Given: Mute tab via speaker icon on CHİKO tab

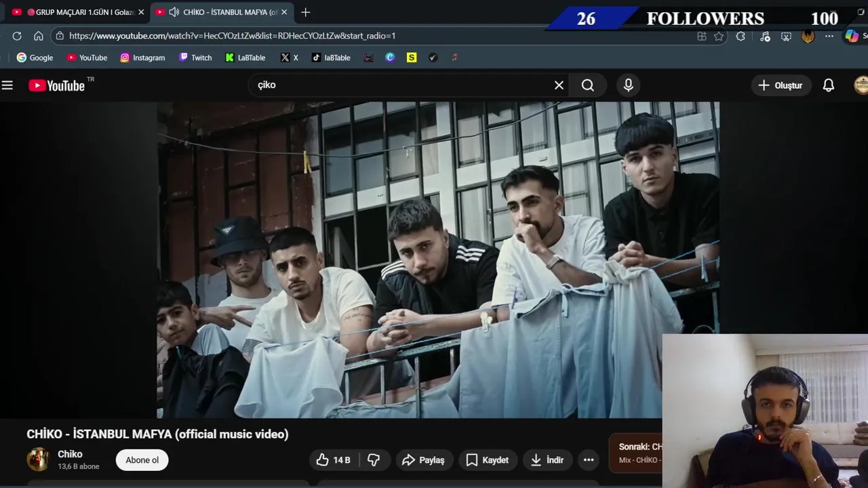Looking at the screenshot, I should 174,12.
